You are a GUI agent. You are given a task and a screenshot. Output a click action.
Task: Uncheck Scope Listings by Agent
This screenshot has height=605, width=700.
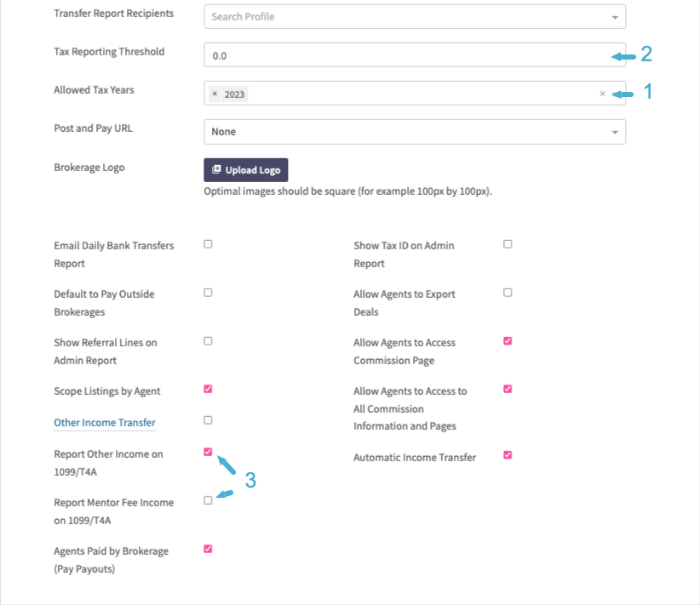208,389
